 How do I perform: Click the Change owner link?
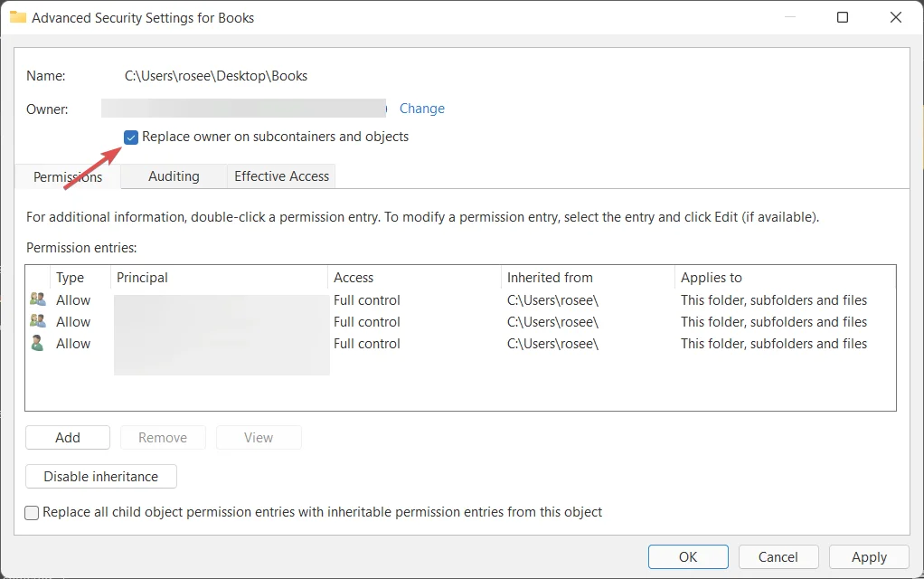pos(421,109)
